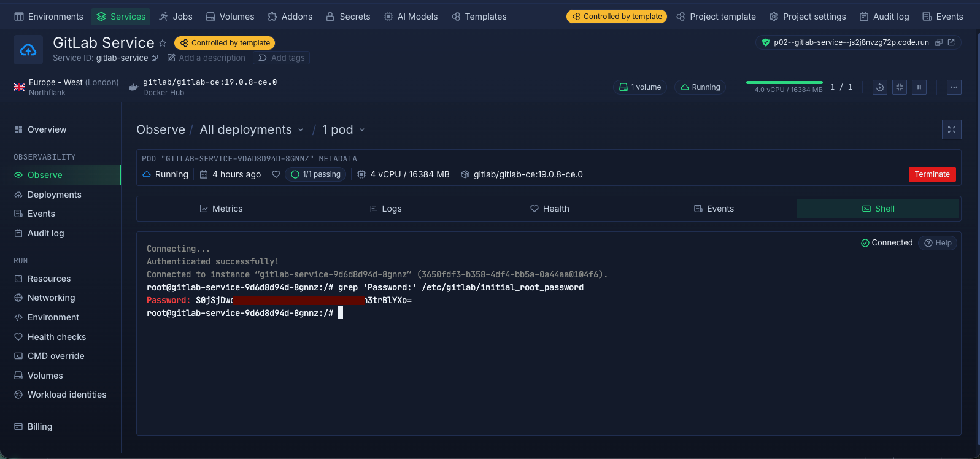
Task: Click the Docker whale image icon
Action: (x=133, y=87)
